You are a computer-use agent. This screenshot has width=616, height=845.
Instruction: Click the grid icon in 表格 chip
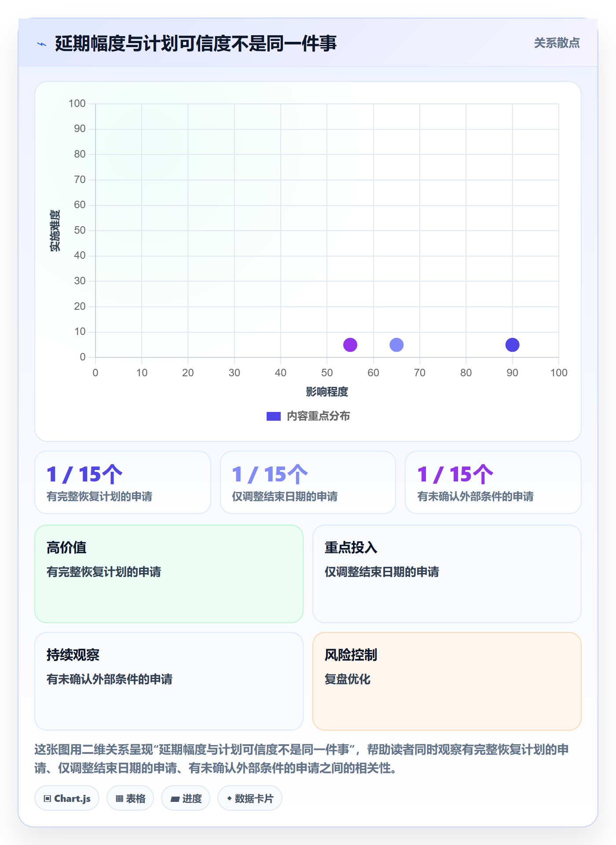coord(119,798)
